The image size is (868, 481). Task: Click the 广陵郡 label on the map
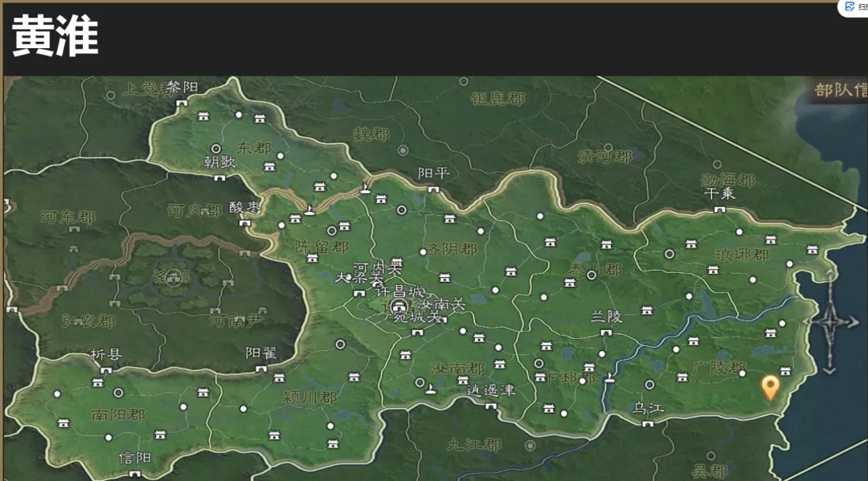[719, 368]
